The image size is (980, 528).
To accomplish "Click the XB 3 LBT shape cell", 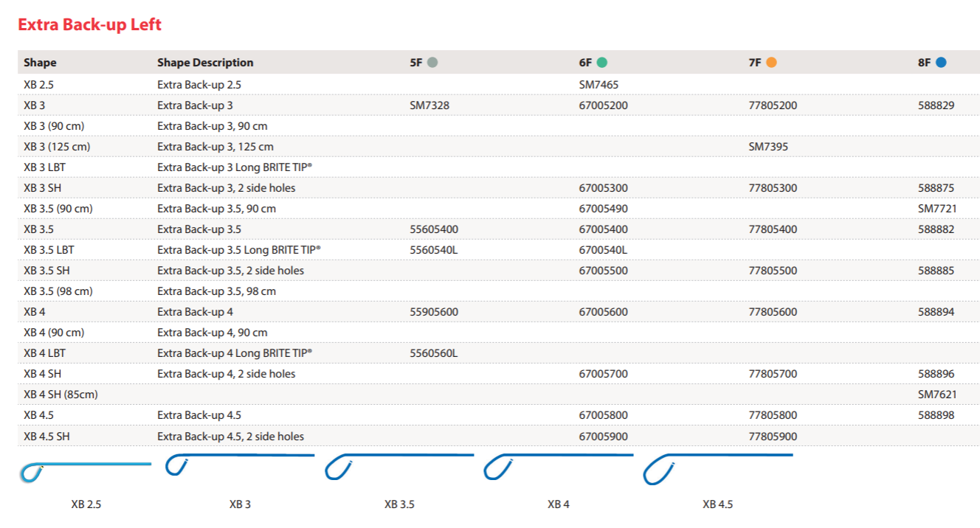I will click(44, 167).
